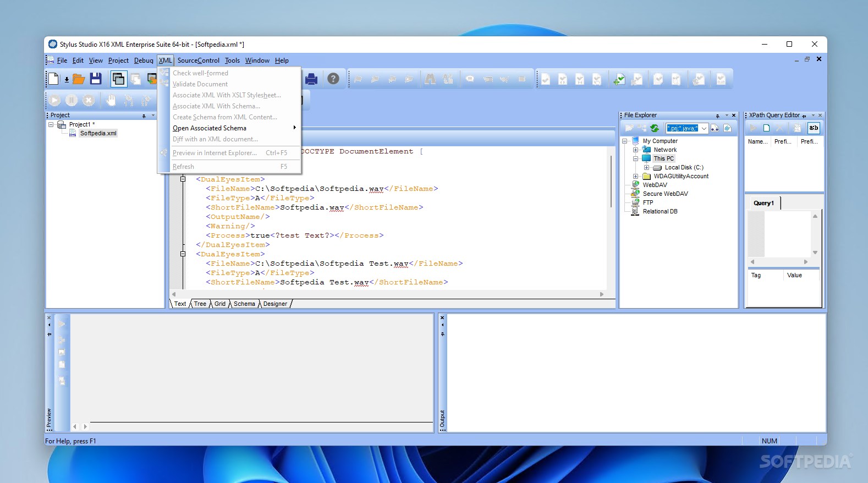The width and height of the screenshot is (868, 483).
Task: Open the new-document dropdown arrow
Action: coord(67,80)
